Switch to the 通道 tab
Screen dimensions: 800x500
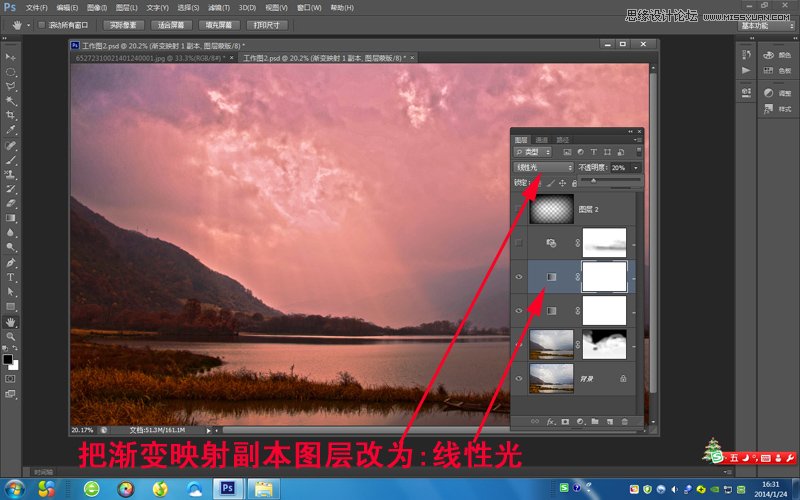point(542,140)
